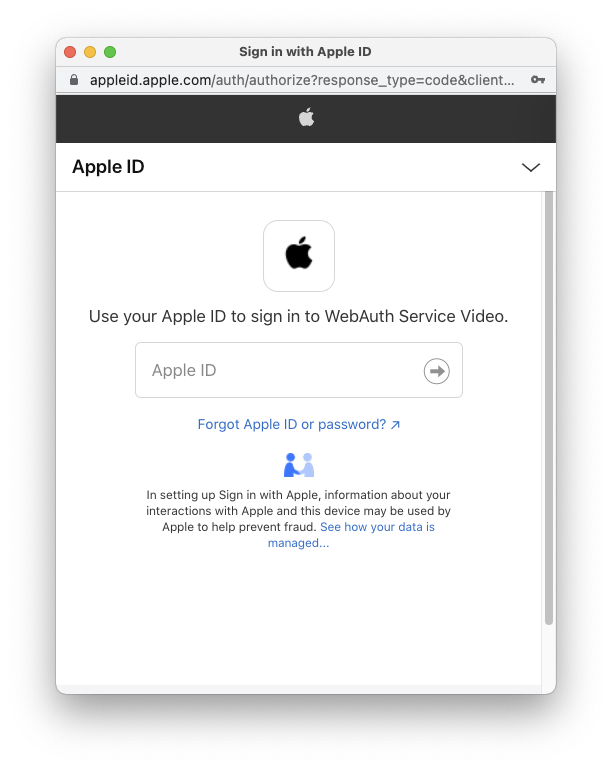This screenshot has height=768, width=612.
Task: Click the large Apple logo tile
Action: coord(299,256)
